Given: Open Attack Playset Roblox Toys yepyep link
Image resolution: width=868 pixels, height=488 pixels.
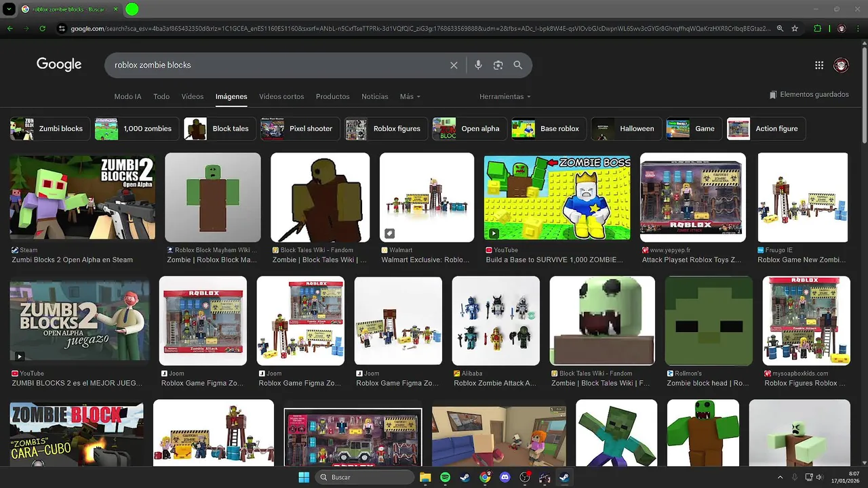Looking at the screenshot, I should coord(692,260).
